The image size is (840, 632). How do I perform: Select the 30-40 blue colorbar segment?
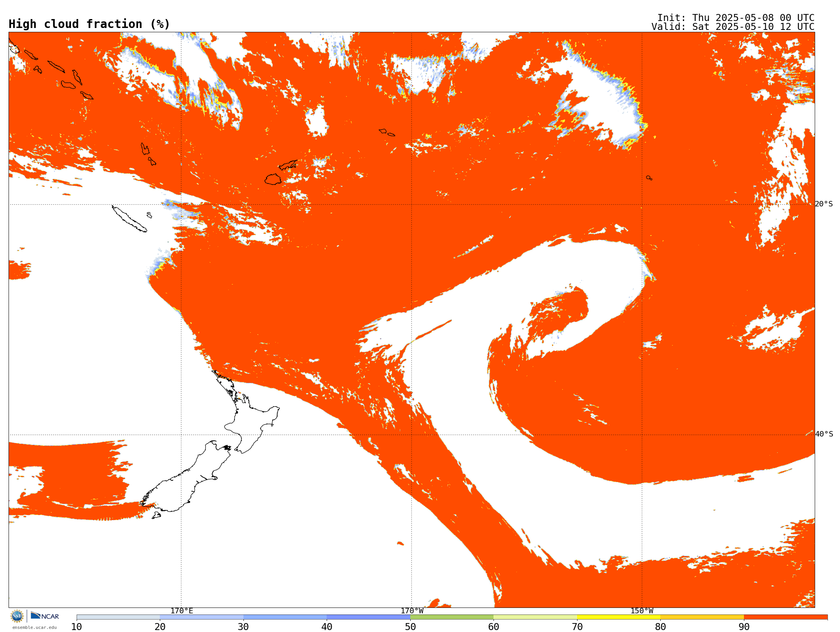click(285, 617)
